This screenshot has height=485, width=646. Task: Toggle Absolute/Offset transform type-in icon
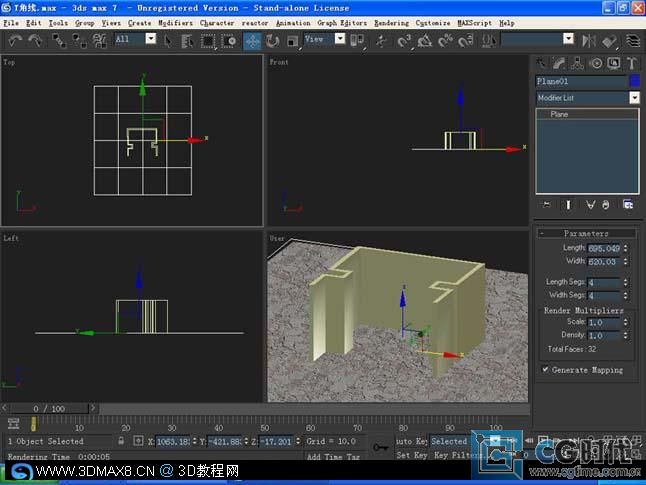pyautogui.click(x=138, y=441)
